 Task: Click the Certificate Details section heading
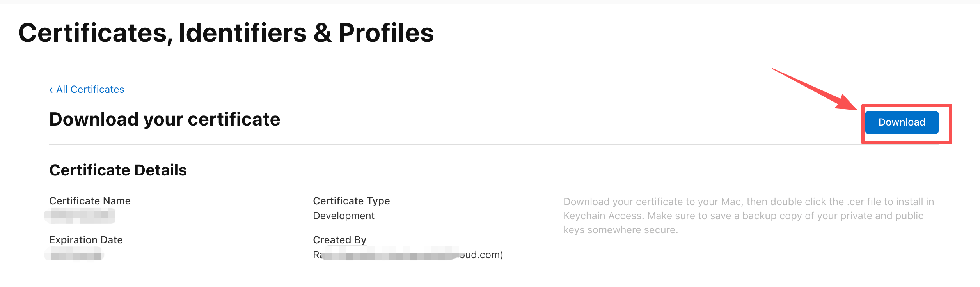pos(118,170)
